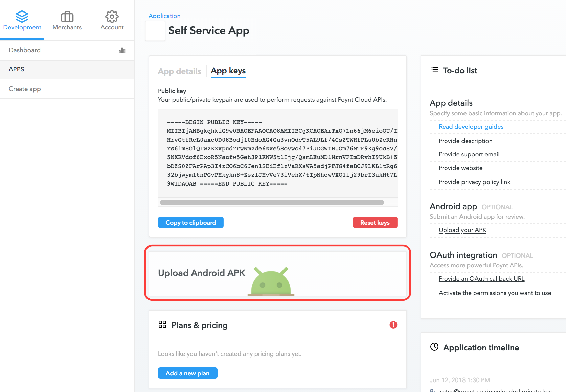Follow the Upload your APK link
Viewport: 566px width, 392px height.
[462, 230]
